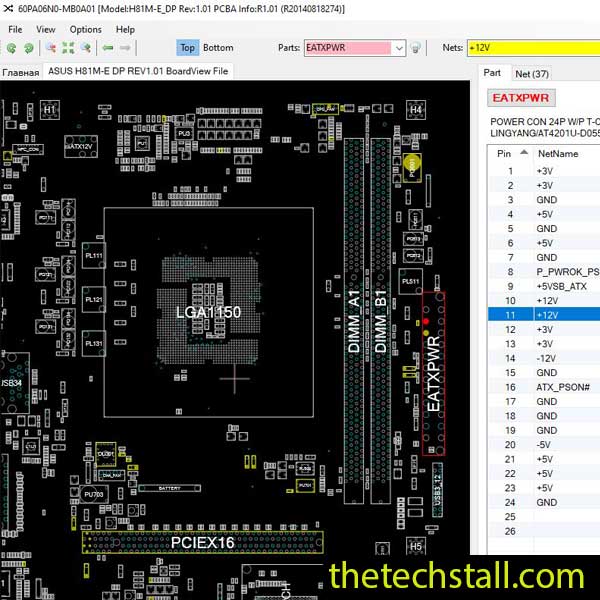Sort pins using the Pin column header
This screenshot has height=600, width=600.
pos(505,154)
